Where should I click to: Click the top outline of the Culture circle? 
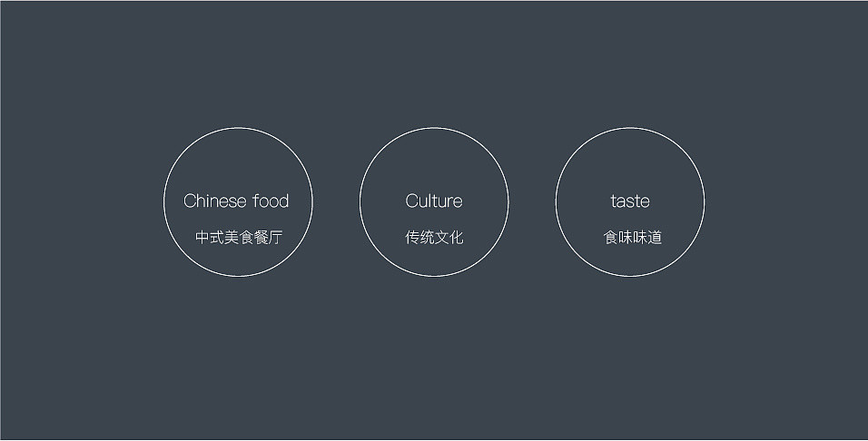434,128
